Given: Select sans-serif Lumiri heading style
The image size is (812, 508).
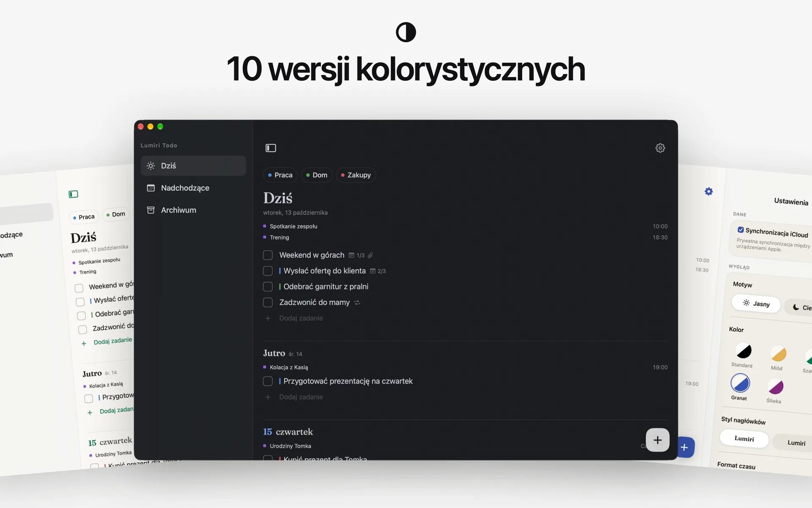Looking at the screenshot, I should 795,442.
